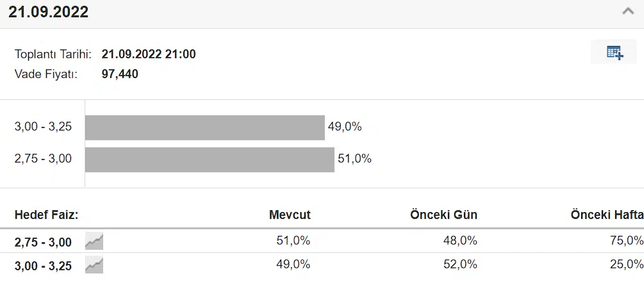Click the Hedef Faiz table header
644x285 pixels.
coord(46,215)
